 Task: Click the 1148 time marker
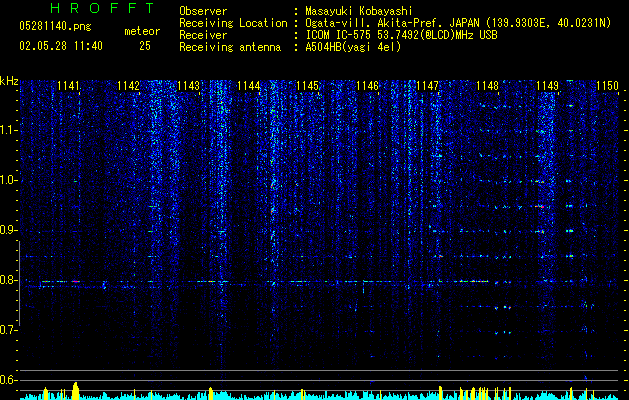(487, 86)
